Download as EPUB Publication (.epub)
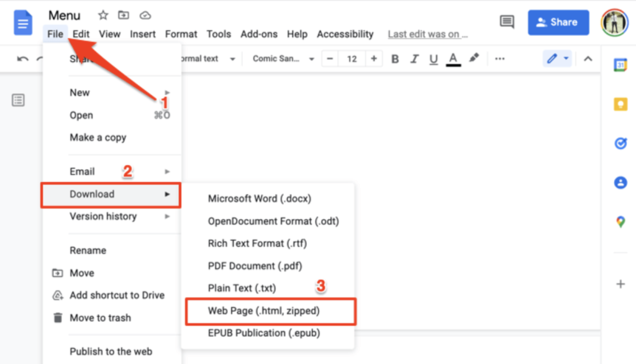The width and height of the screenshot is (636, 364). coord(268,333)
